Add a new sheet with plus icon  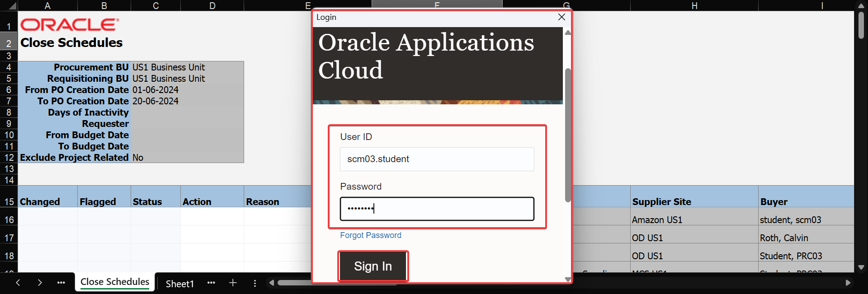coord(233,283)
